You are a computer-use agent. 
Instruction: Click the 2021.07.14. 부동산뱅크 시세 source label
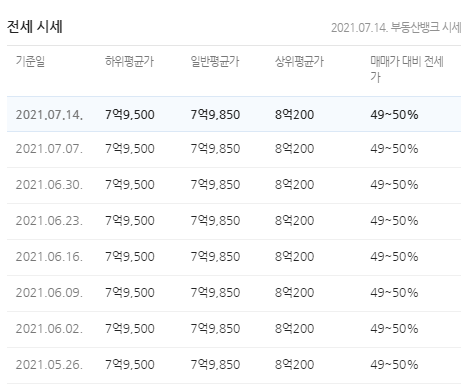396,27
